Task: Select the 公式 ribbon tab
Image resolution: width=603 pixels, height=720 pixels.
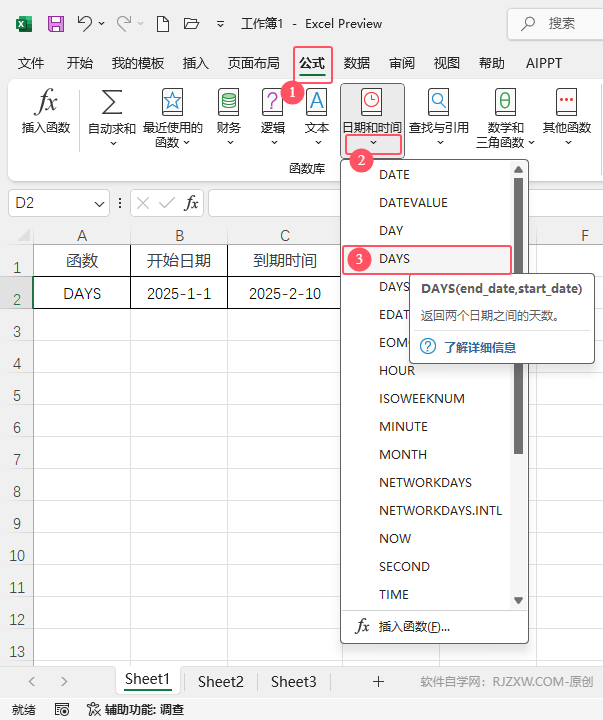Action: pyautogui.click(x=312, y=63)
